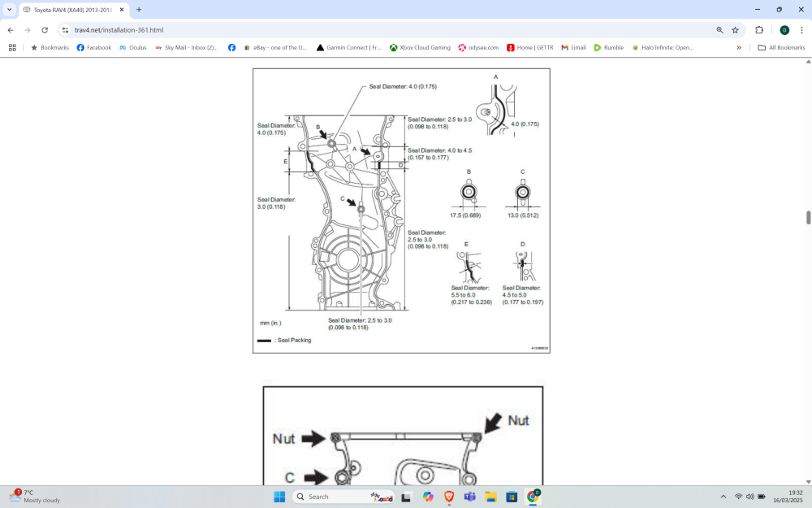
Task: Open the battery status tray icon
Action: pos(762,497)
